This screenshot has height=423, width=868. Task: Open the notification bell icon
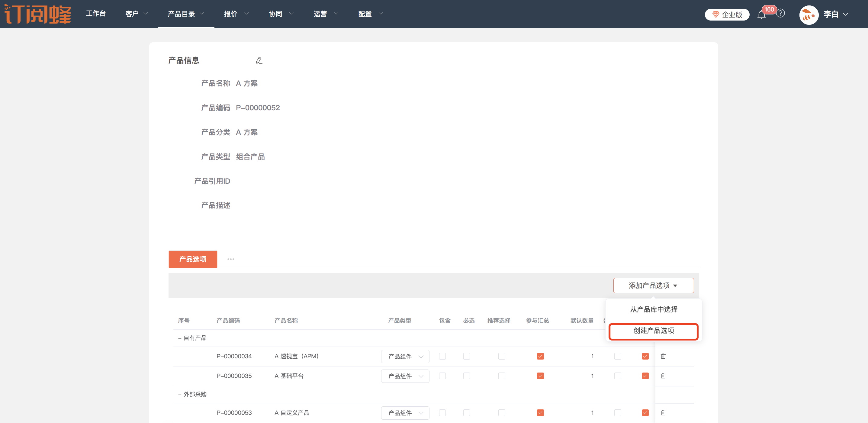pyautogui.click(x=761, y=15)
